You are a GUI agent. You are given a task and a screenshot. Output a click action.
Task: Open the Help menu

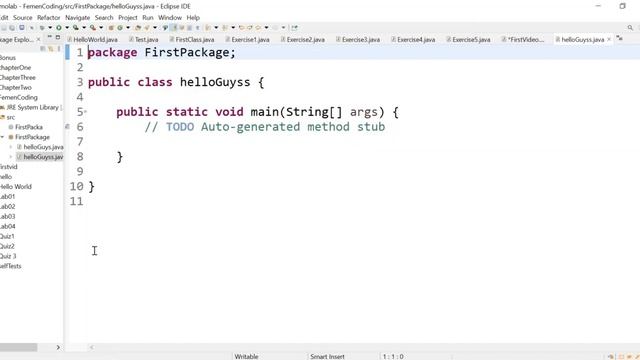pyautogui.click(x=193, y=18)
